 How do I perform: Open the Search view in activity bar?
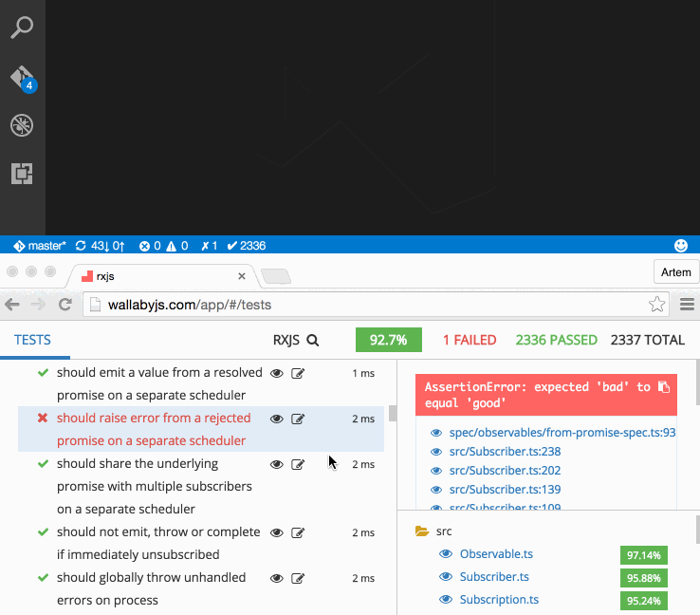22,28
